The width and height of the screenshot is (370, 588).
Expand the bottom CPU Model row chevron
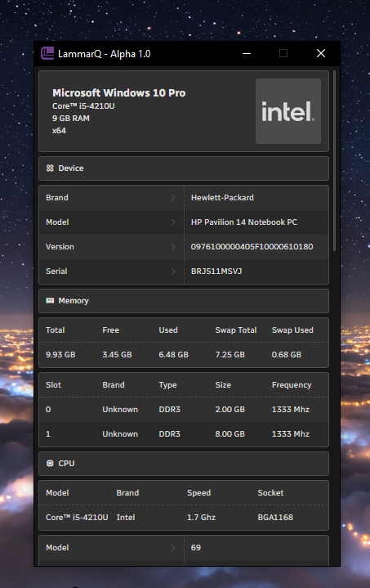click(173, 547)
